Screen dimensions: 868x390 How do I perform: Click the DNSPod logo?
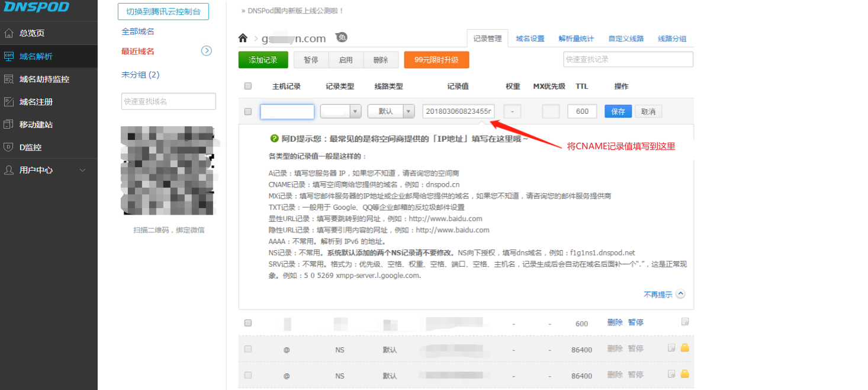tap(36, 7)
